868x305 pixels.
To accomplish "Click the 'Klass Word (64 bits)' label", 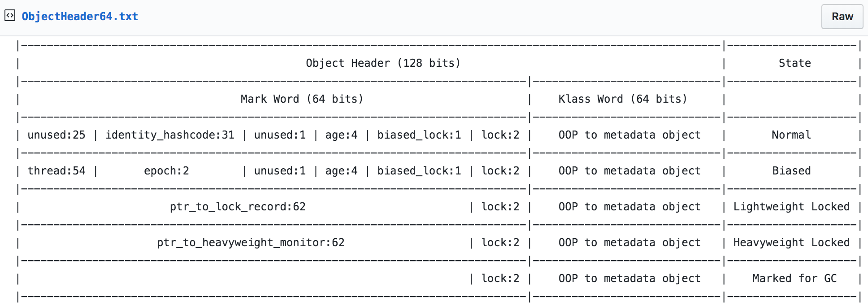I will coord(622,99).
